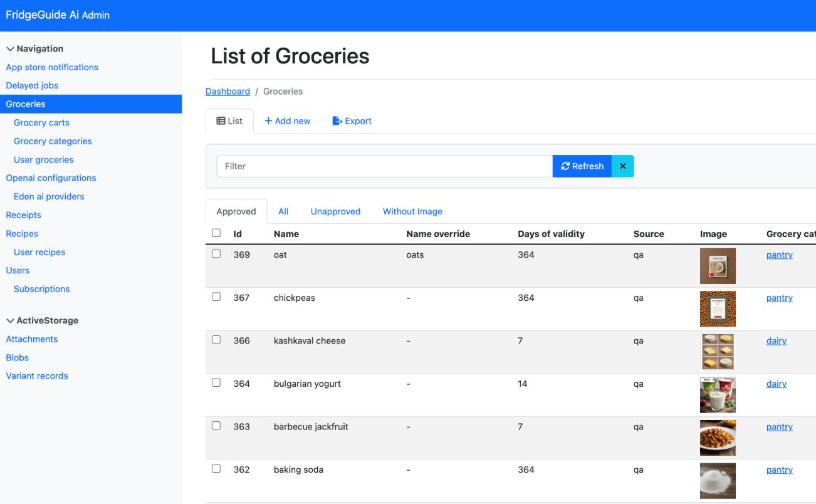Tick the bulgarian yogurt row checkbox

[x=216, y=382]
